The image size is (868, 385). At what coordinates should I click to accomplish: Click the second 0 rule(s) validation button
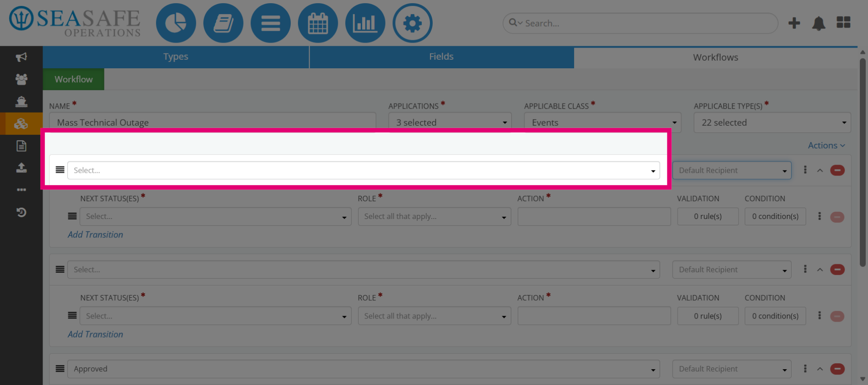pos(708,316)
